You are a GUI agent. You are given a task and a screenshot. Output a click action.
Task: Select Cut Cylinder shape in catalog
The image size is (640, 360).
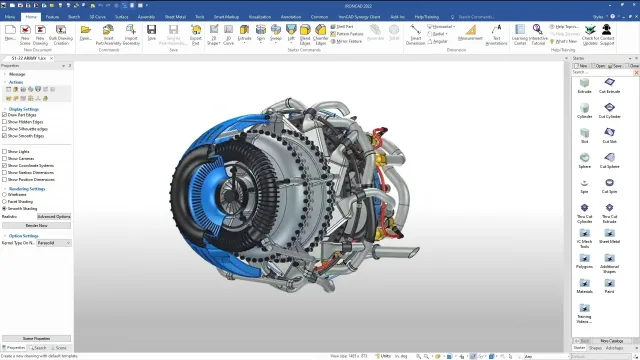(609, 110)
